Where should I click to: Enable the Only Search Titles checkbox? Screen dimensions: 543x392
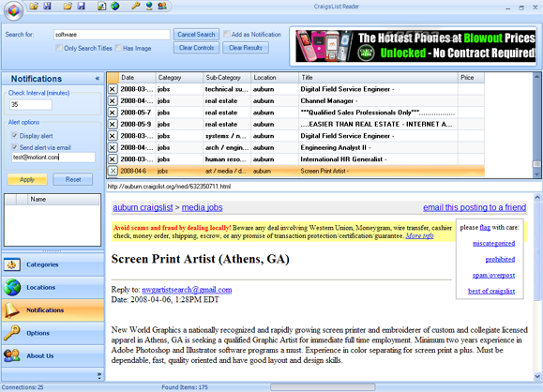click(x=59, y=48)
